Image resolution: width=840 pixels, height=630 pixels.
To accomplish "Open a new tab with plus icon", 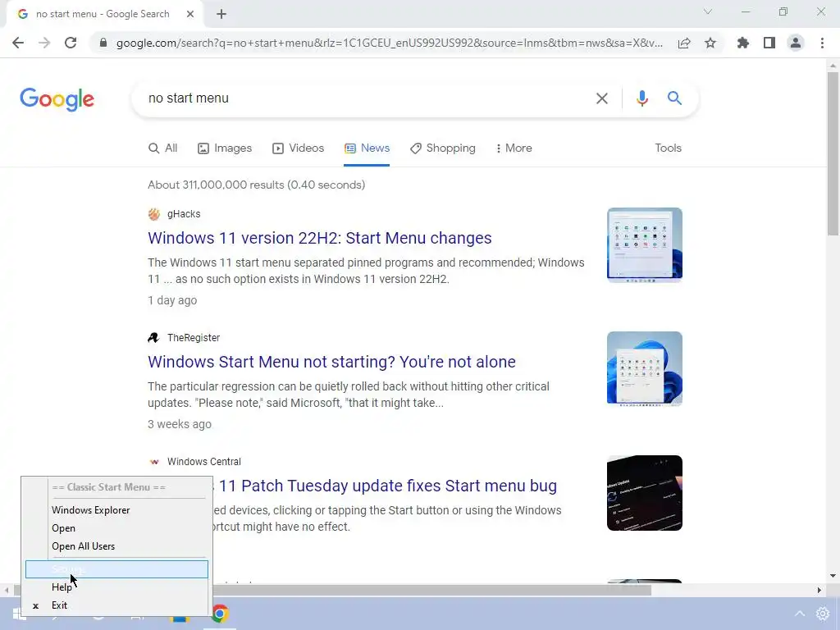I will pyautogui.click(x=221, y=14).
